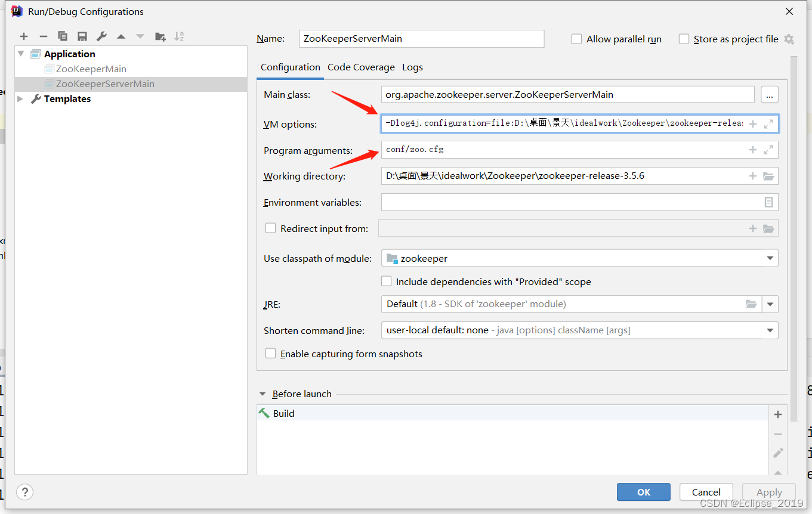Sort configurations alphabetically
Image resolution: width=812 pixels, height=514 pixels.
coord(179,37)
